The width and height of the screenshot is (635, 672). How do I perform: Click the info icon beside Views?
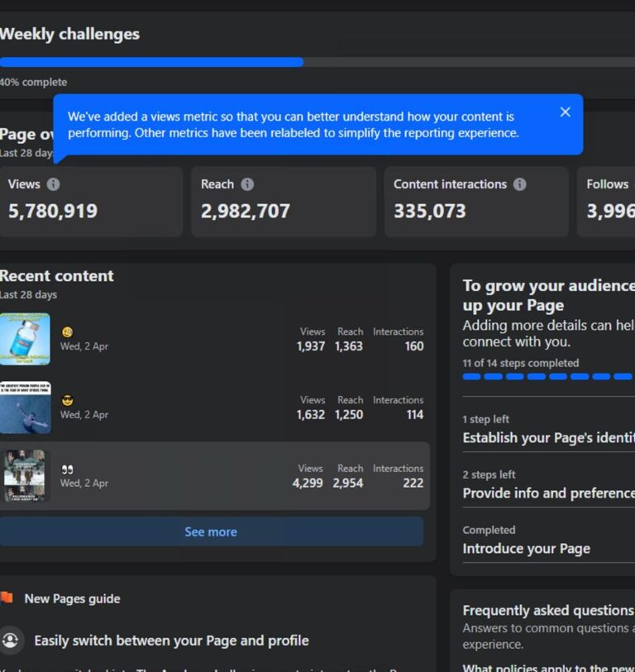click(x=53, y=184)
